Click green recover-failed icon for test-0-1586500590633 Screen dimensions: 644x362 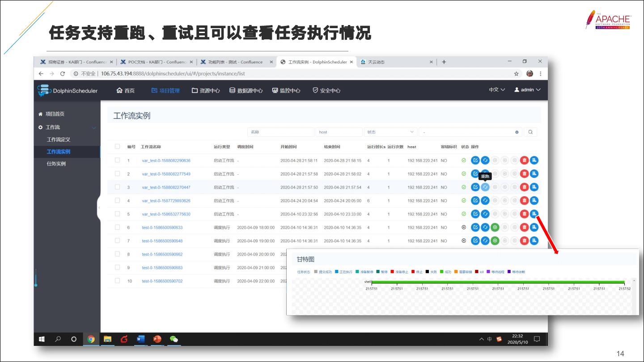pos(495,227)
